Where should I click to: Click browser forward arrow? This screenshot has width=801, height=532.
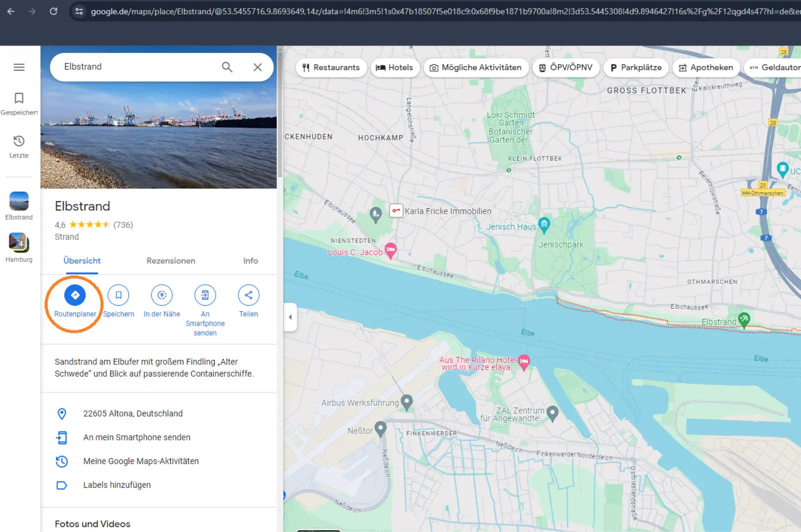32,11
